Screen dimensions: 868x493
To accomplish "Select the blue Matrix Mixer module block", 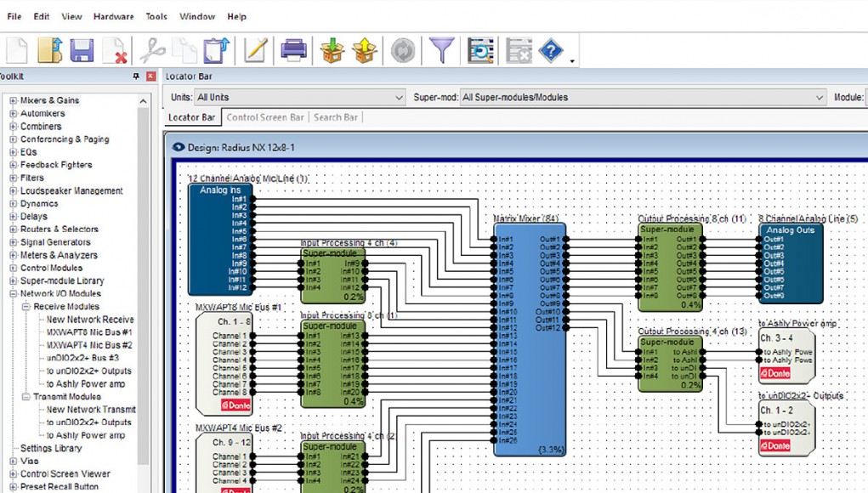I will [x=529, y=340].
